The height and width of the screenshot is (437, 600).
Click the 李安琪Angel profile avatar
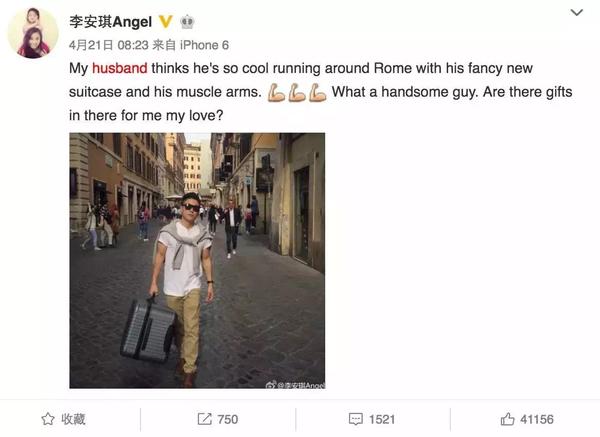[33, 33]
